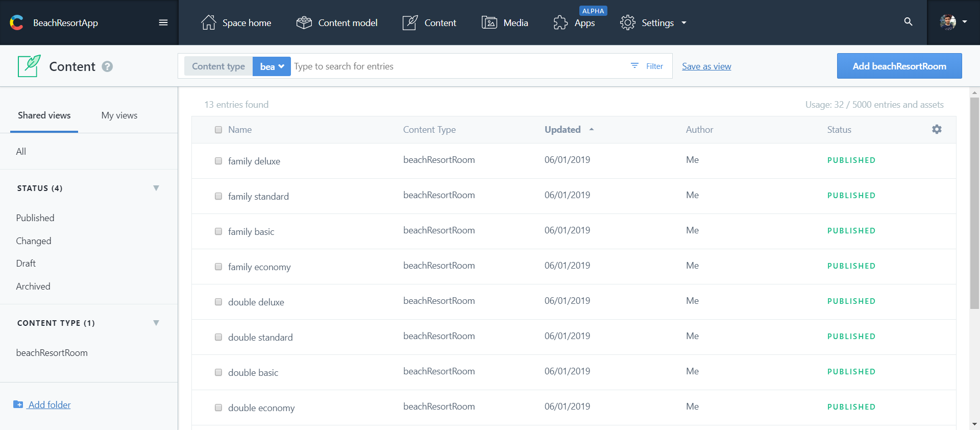Click the Filter lines icon
The height and width of the screenshot is (430, 980).
click(x=634, y=66)
